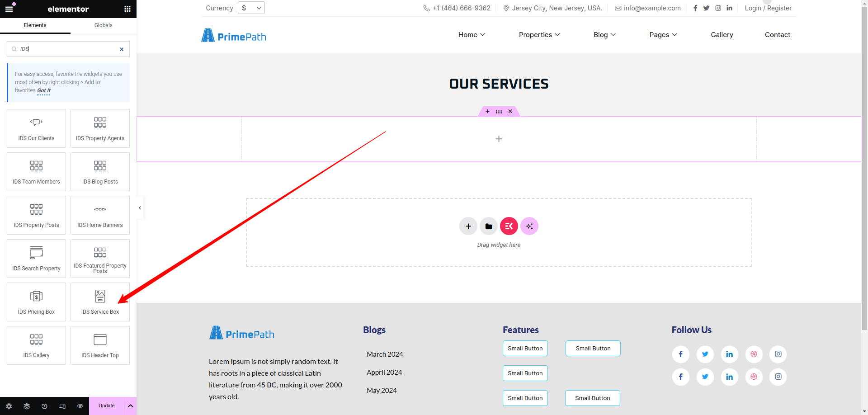Switch to the Elements tab
The width and height of the screenshot is (868, 415).
point(35,25)
